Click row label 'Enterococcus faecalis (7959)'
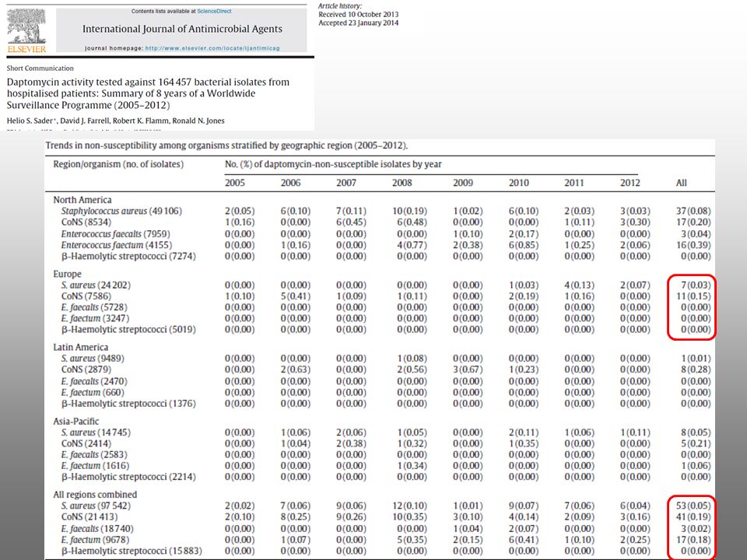Viewport: 747px width, 560px height. (115, 234)
